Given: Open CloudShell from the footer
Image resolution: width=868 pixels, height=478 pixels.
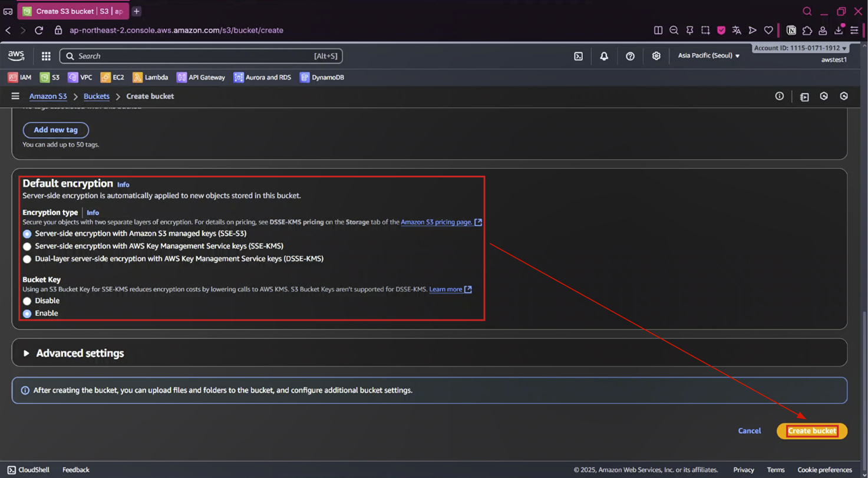Looking at the screenshot, I should [28, 470].
